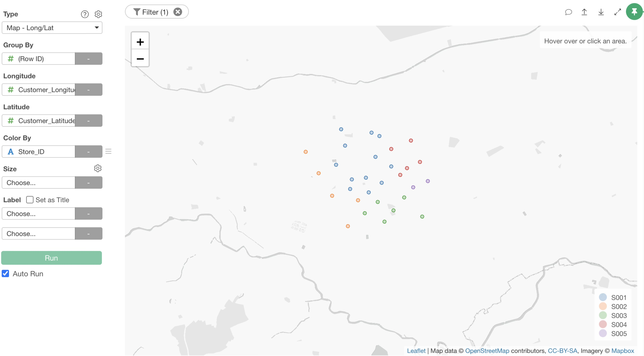Zoom in the map with plus
Image resolution: width=644 pixels, height=356 pixels.
[140, 42]
